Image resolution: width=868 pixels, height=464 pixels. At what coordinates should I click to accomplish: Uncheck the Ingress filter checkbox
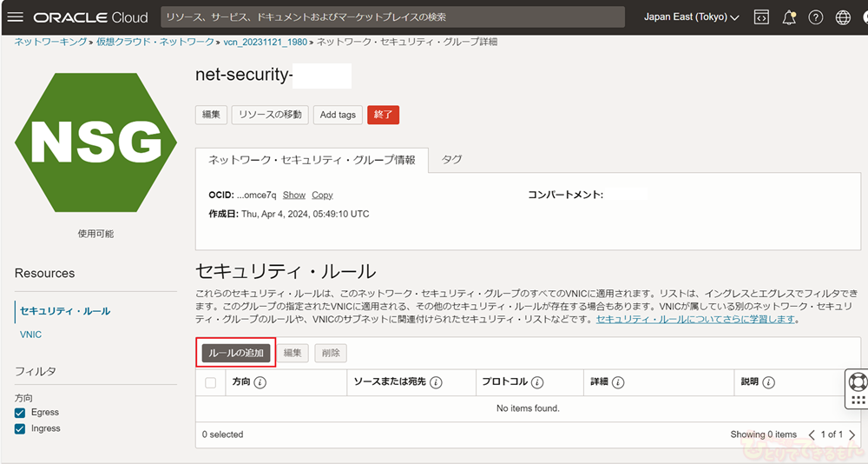point(20,428)
